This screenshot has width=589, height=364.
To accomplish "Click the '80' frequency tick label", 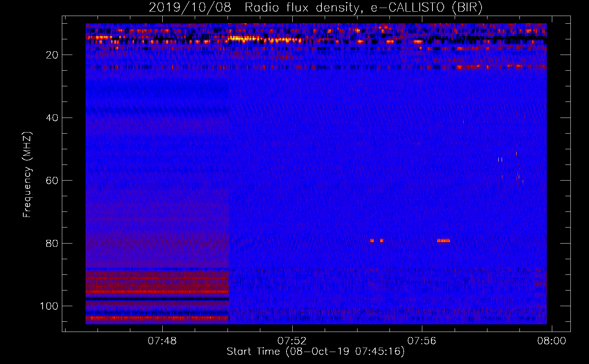I will [52, 243].
